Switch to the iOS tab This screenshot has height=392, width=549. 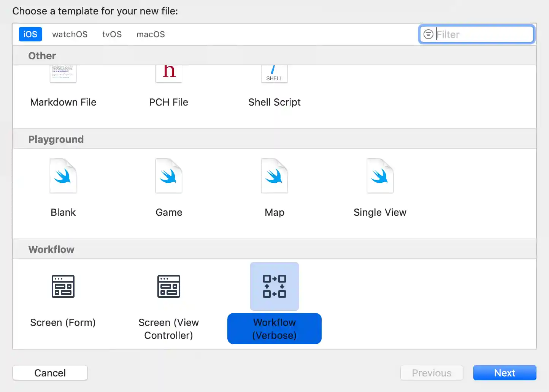30,34
